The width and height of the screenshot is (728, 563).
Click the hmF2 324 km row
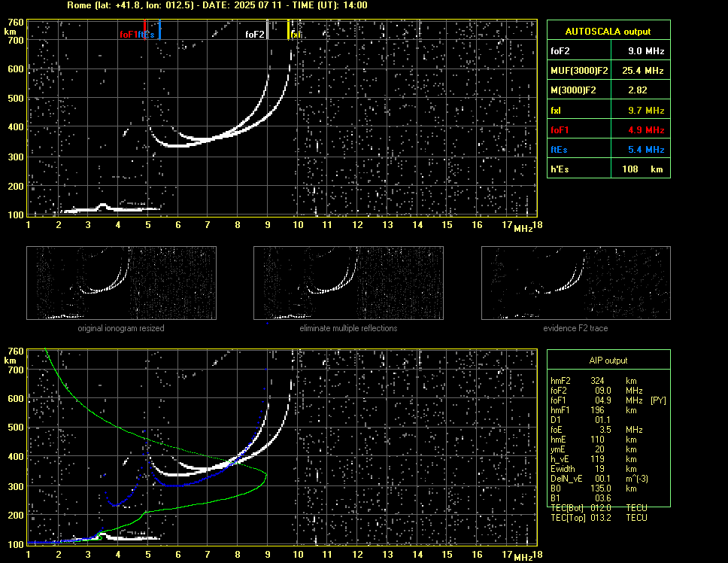(593, 381)
